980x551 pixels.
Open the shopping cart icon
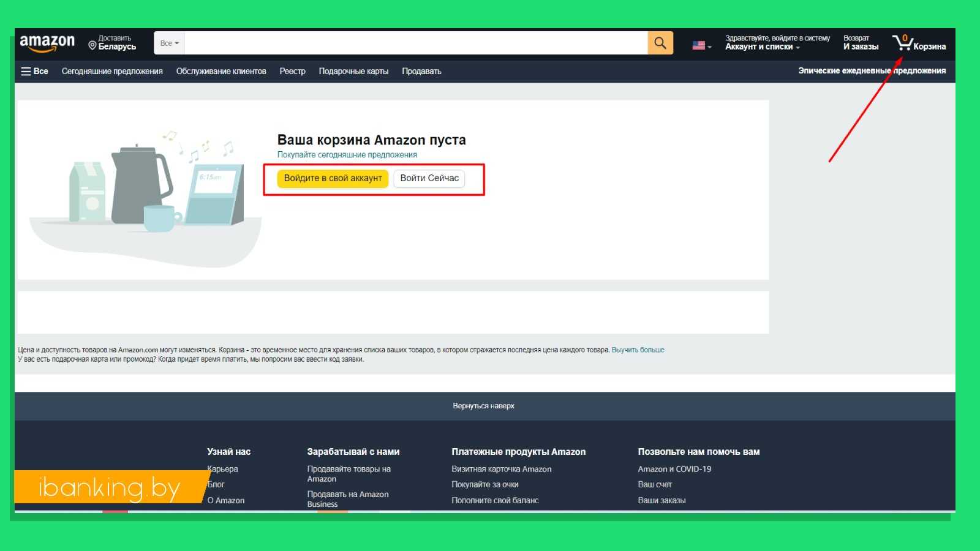[x=902, y=43]
